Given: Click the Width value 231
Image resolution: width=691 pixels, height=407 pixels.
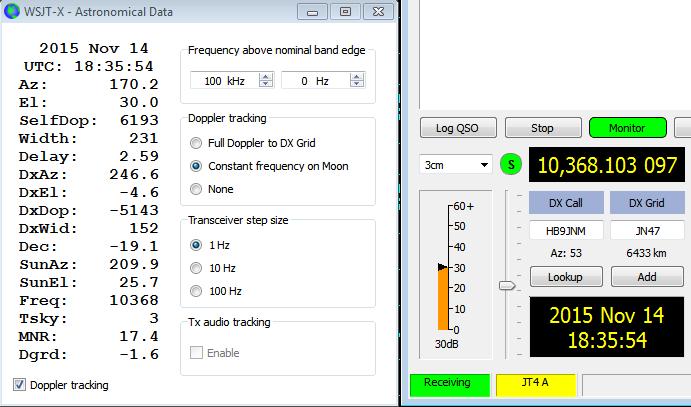Looking at the screenshot, I should 144,138.
